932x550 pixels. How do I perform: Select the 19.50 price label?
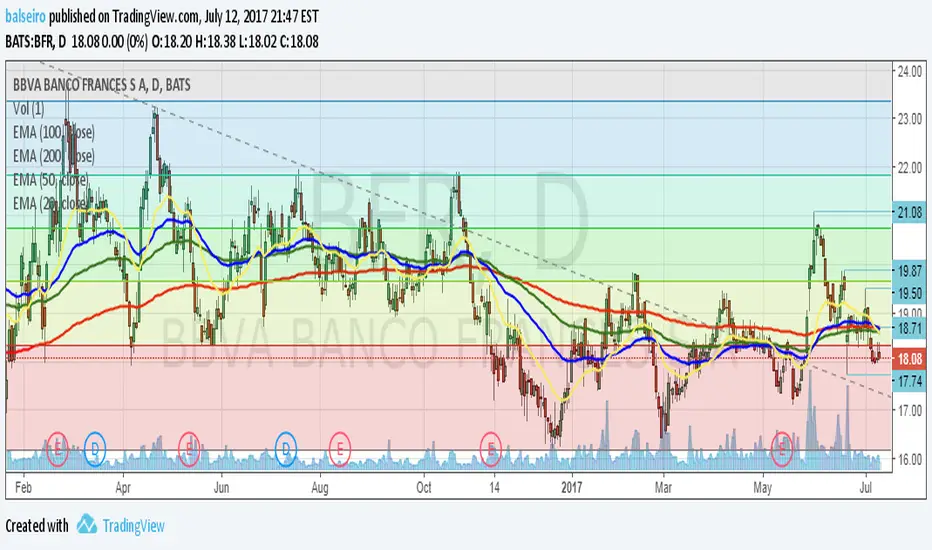click(x=909, y=293)
